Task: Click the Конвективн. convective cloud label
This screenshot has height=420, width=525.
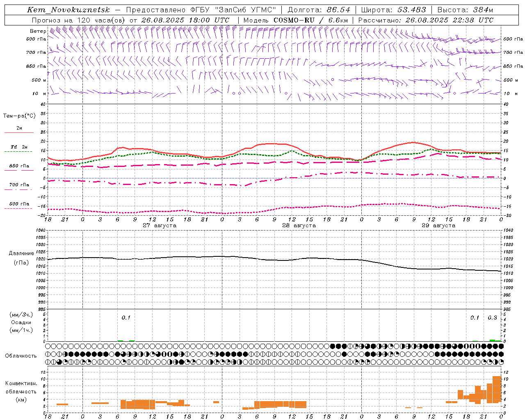Action: [21, 383]
